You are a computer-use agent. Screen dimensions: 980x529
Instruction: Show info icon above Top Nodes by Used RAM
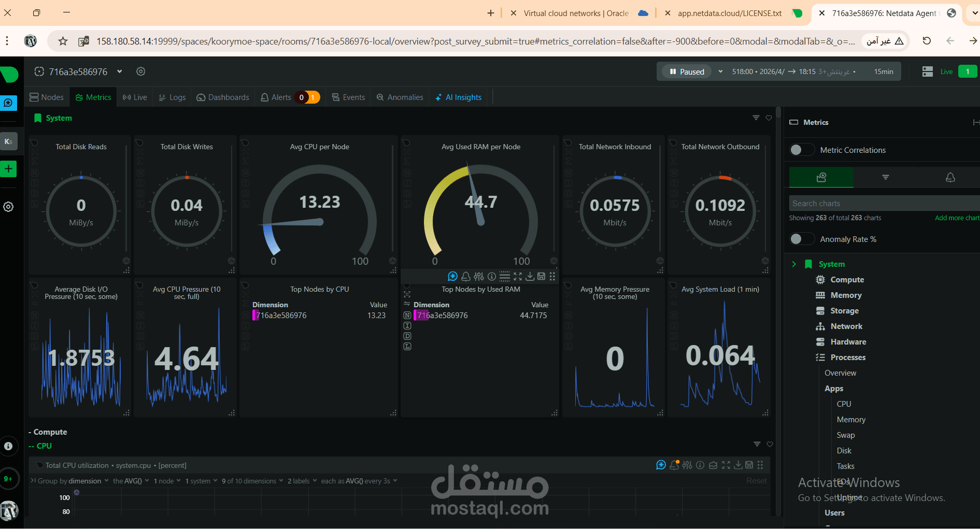pos(492,276)
